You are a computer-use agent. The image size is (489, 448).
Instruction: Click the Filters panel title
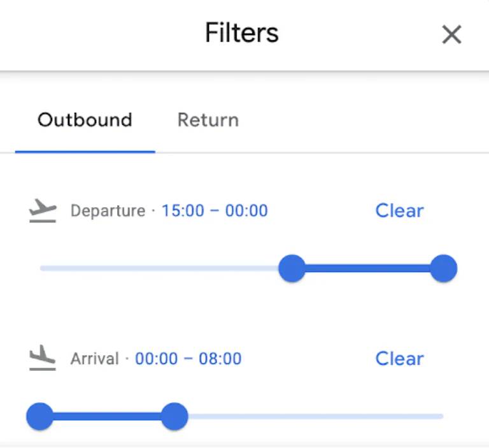(x=242, y=33)
